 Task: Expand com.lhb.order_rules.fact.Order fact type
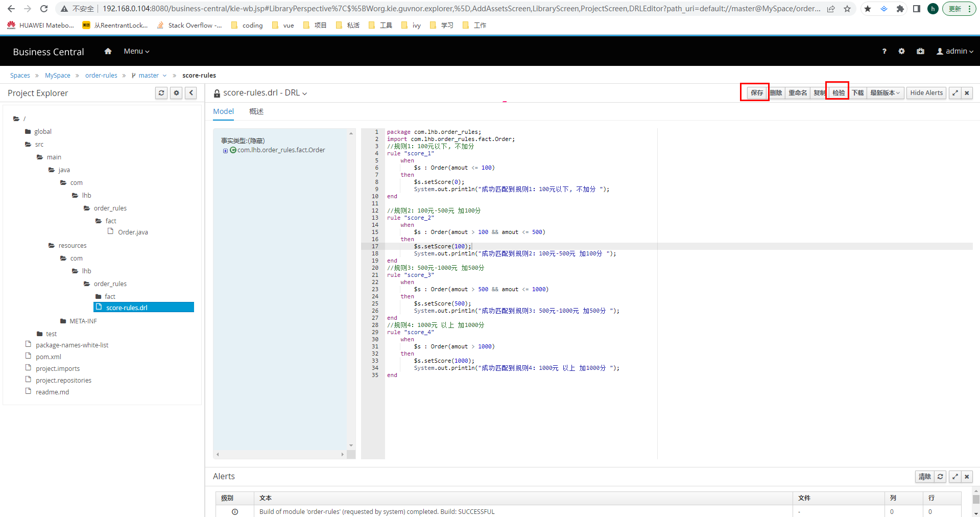225,151
